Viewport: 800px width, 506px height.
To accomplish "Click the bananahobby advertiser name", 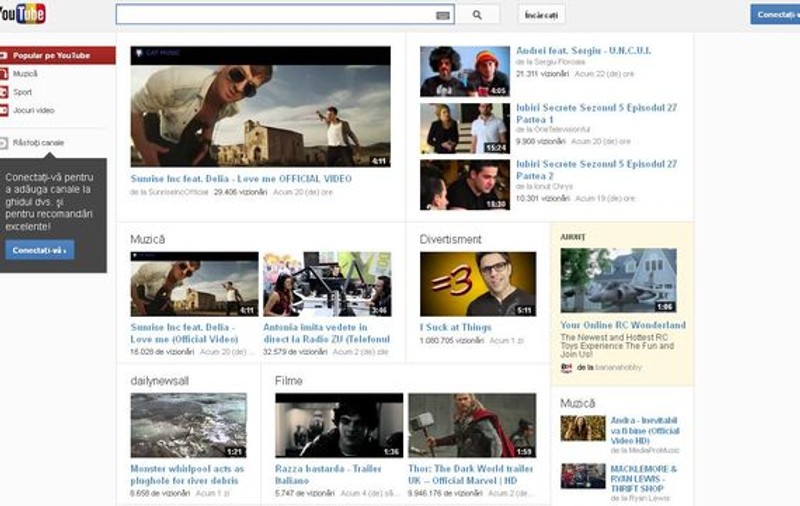I will [618, 367].
